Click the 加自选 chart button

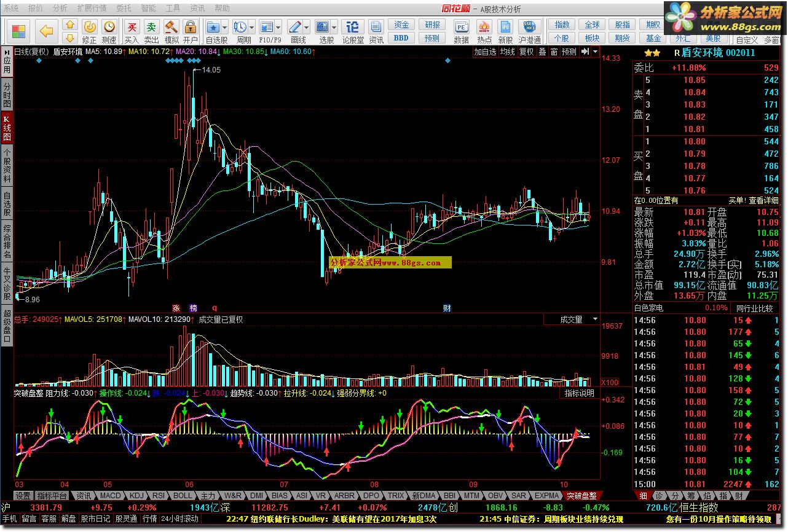pos(485,52)
